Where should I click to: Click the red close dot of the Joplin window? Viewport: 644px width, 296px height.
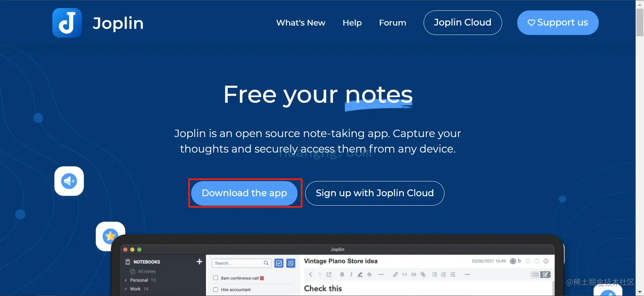click(x=126, y=250)
